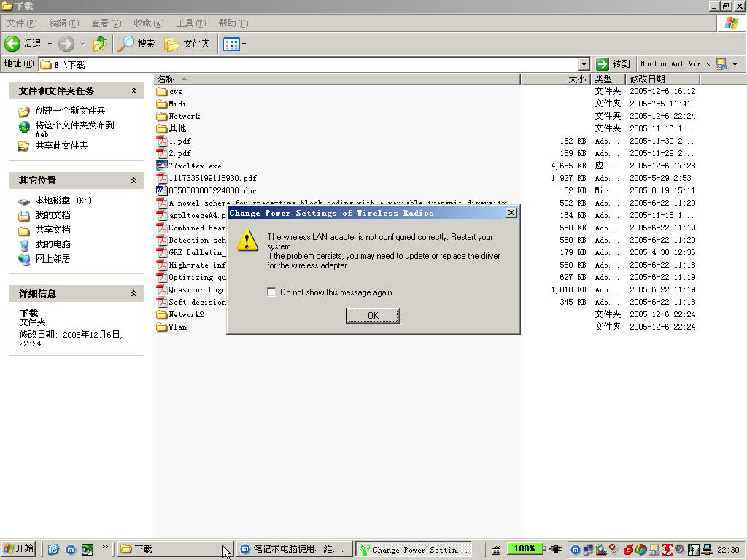
Task: Click the battery 100% indicator in taskbar
Action: 525,549
